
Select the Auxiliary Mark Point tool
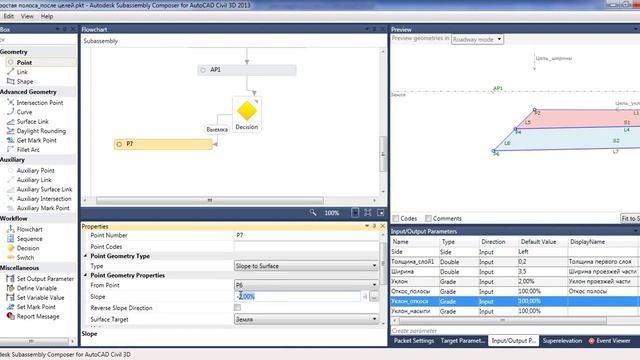coord(43,208)
